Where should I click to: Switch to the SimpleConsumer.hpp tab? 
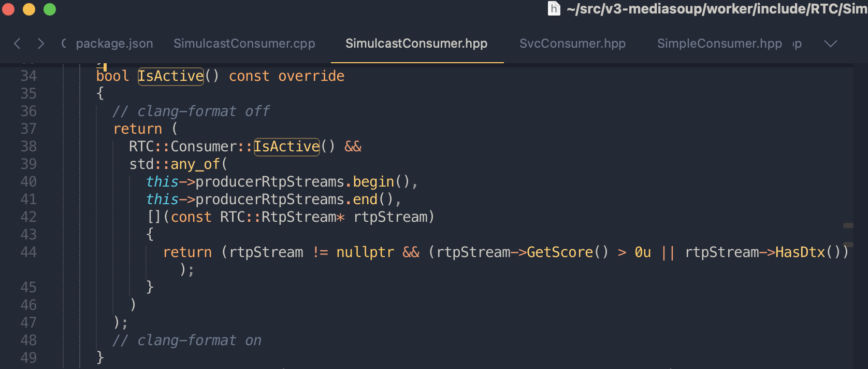720,44
